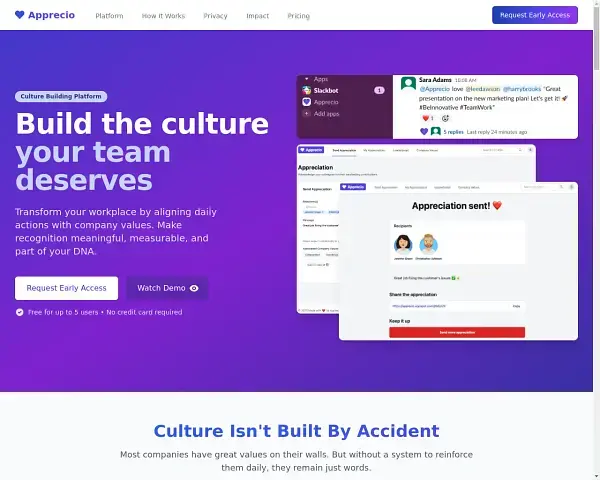
Task: Click the Watch Demo button
Action: coord(167,288)
